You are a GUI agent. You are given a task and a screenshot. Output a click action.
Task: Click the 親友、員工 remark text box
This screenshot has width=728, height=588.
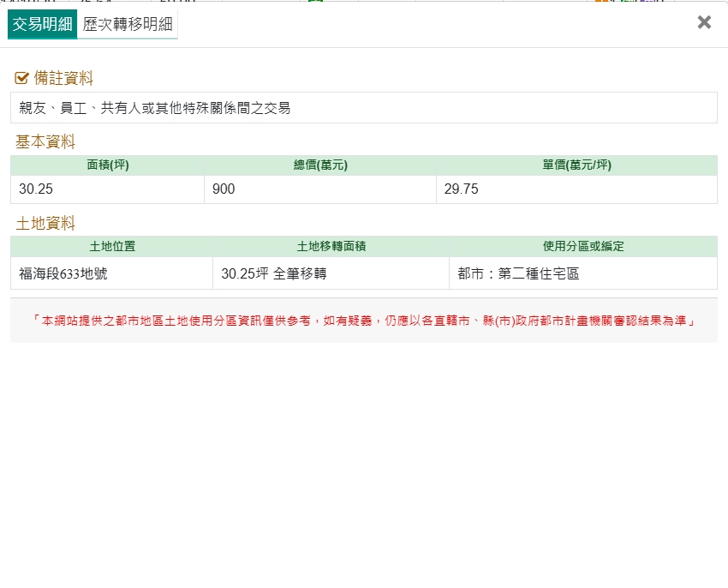[363, 108]
